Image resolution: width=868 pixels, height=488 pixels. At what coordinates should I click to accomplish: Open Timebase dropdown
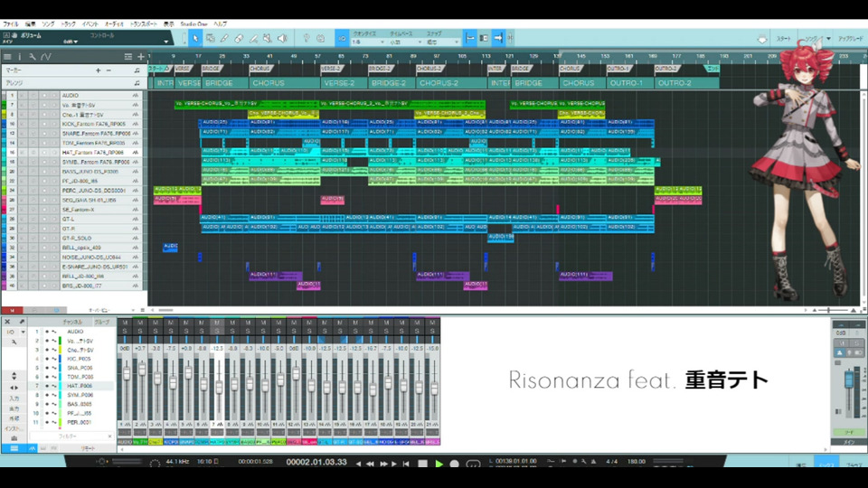tap(405, 42)
